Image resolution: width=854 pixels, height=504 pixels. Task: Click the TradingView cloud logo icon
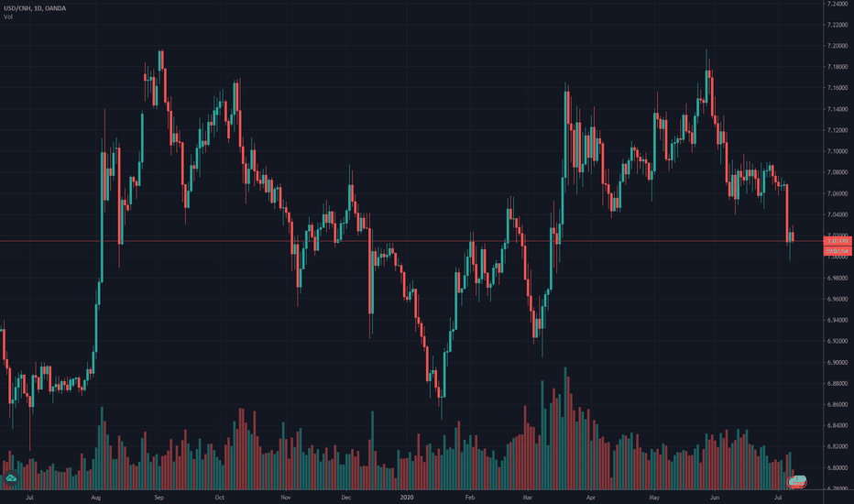tap(11, 478)
